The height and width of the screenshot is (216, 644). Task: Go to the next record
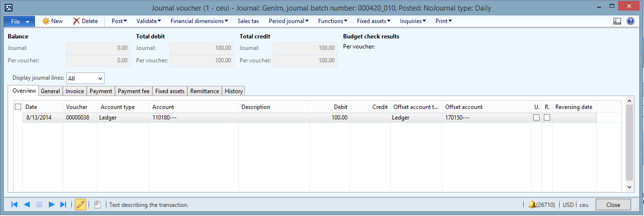pos(52,204)
